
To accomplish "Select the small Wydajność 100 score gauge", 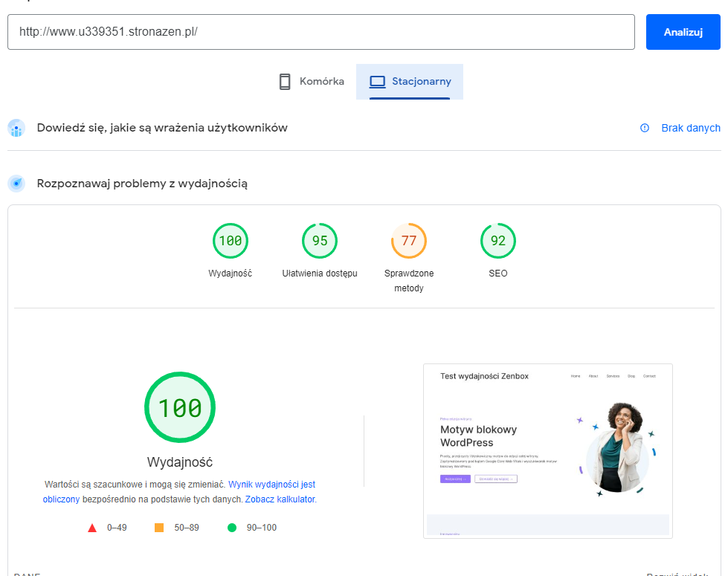I will [x=231, y=241].
